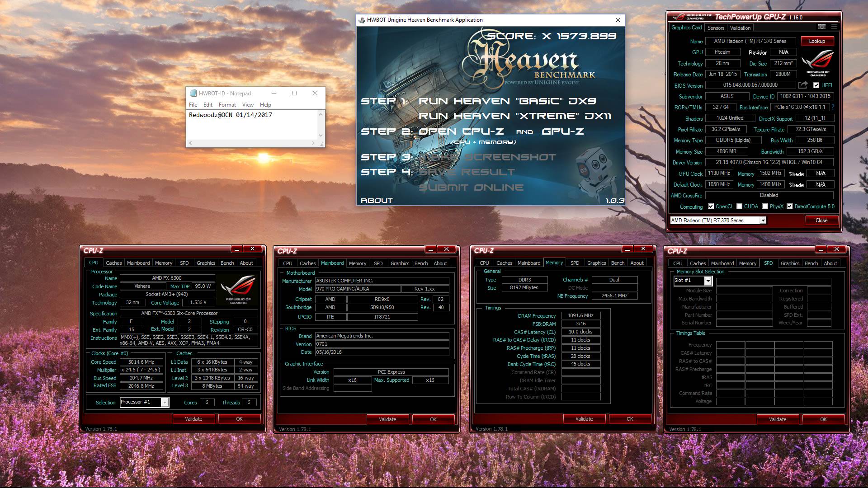Click OK in the CPU-Z SPD window
This screenshot has width=868, height=488.
coord(823,419)
